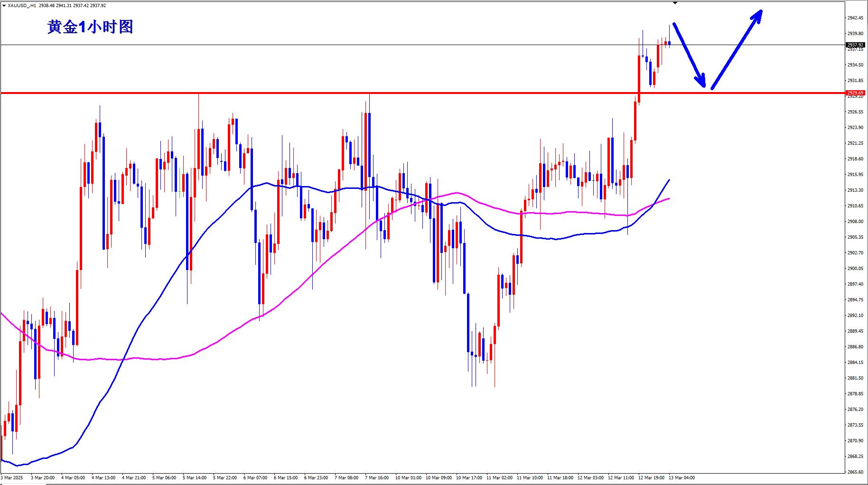This screenshot has width=868, height=485.
Task: Click the 10 Mar 17:00 time label
Action: point(469,478)
